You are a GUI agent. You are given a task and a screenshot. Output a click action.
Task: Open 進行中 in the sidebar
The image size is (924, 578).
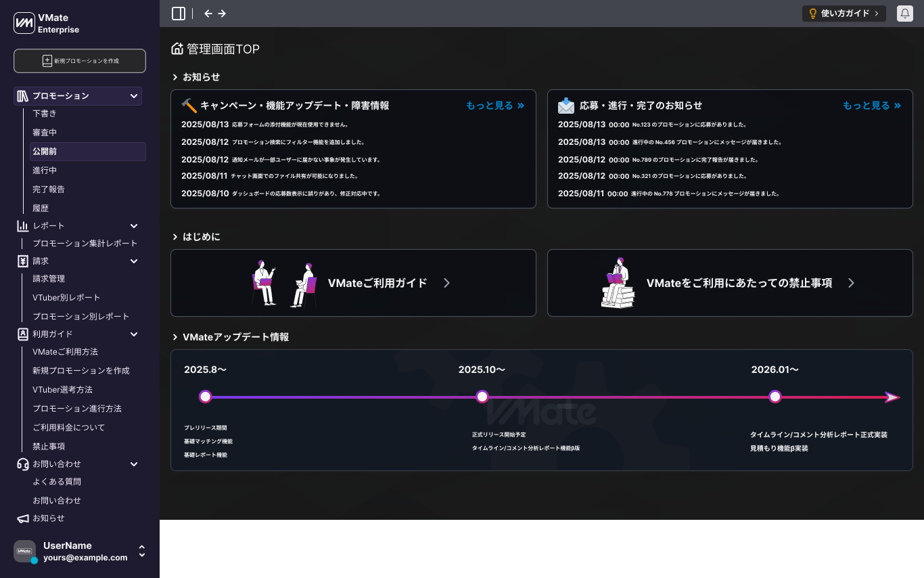click(x=45, y=171)
